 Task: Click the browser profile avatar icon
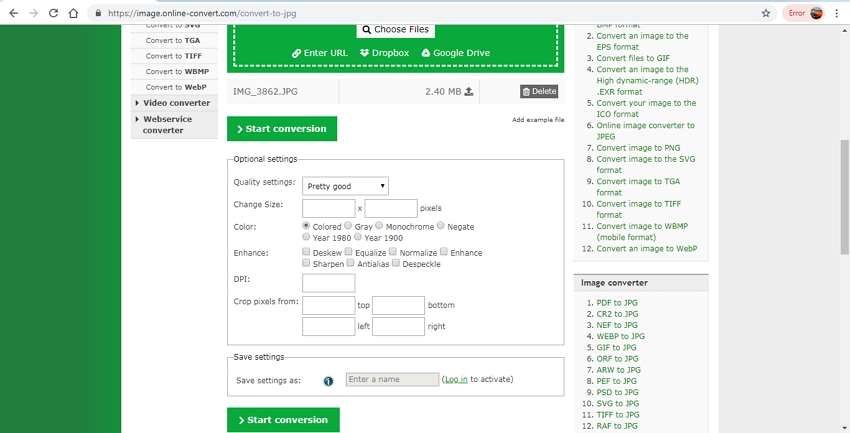tap(816, 13)
